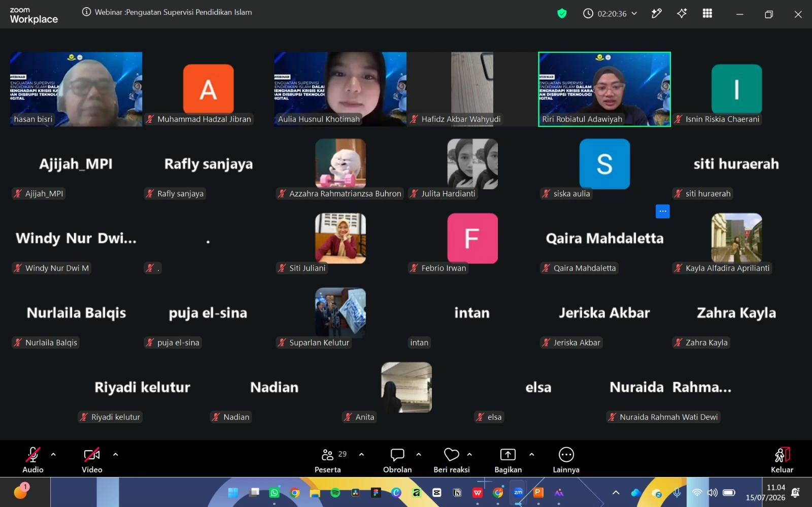Screen dimensions: 812x507
Task: Open Spotify from the taskbar
Action: point(335,492)
